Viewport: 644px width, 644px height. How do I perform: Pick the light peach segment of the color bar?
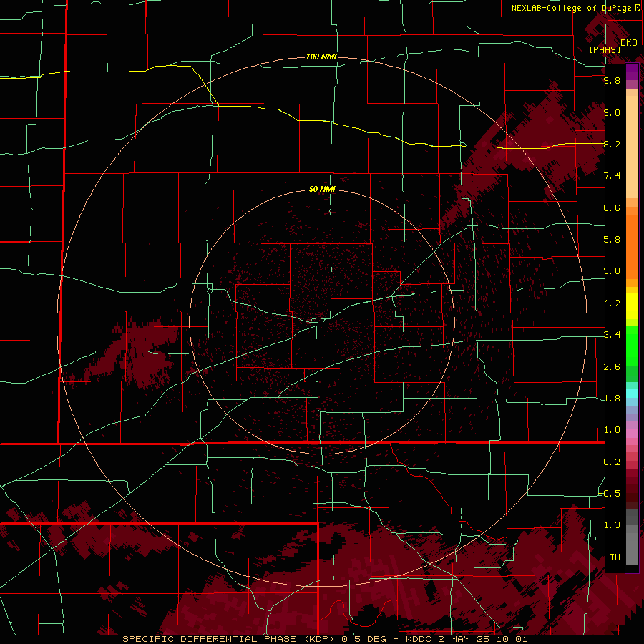click(x=632, y=147)
